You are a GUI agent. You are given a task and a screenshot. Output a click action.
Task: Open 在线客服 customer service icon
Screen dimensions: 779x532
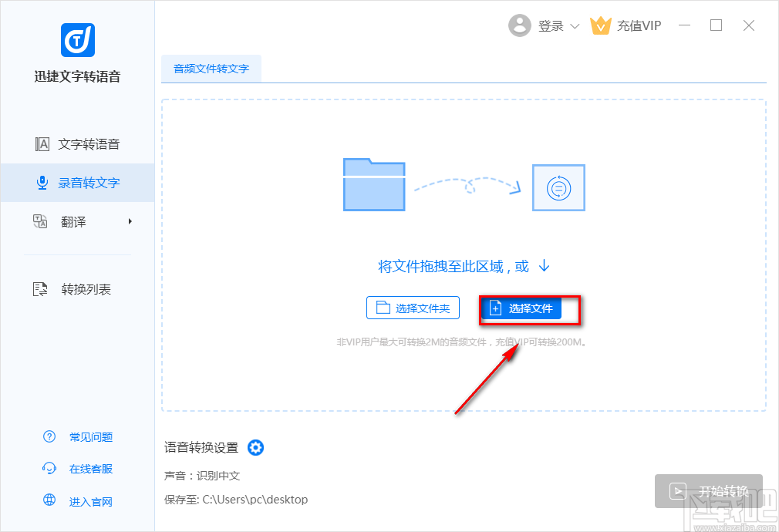pos(49,469)
